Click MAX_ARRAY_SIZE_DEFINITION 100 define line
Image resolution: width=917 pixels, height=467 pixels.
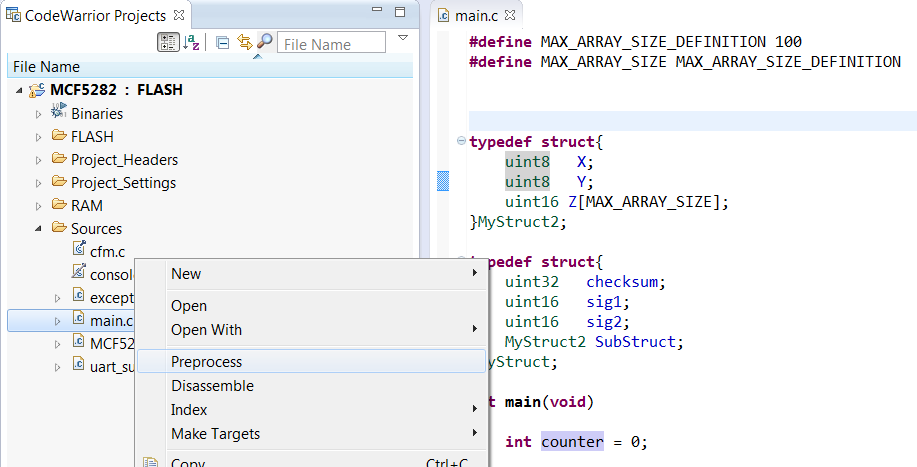(635, 42)
